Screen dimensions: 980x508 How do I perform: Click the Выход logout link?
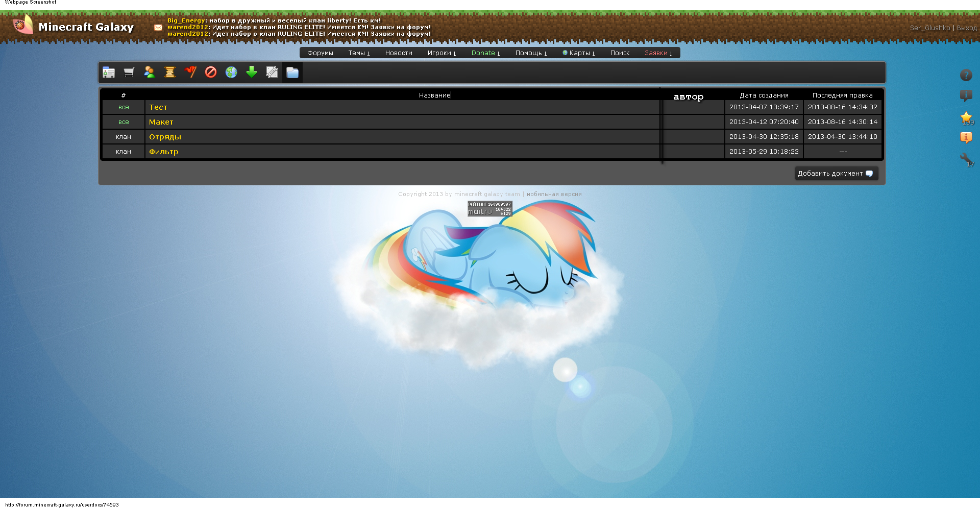tap(967, 28)
